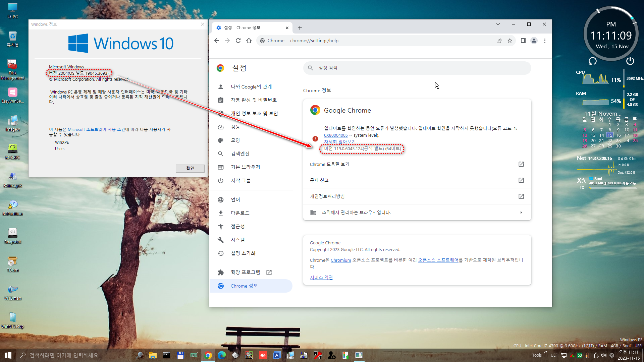Viewport: 644px width, 362px height.
Task: Open 나와 Google의 관계 settings
Action: coord(251,87)
